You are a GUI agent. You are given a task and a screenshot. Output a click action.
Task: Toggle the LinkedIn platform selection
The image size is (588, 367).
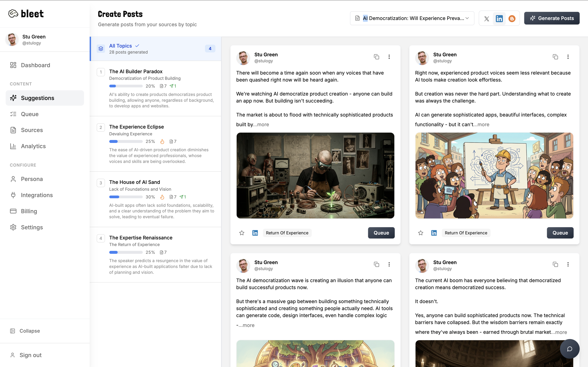pos(499,18)
